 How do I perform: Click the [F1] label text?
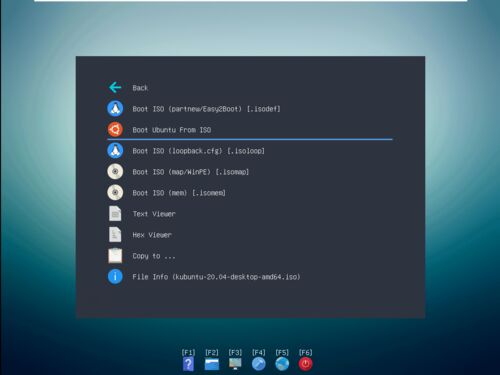point(188,352)
